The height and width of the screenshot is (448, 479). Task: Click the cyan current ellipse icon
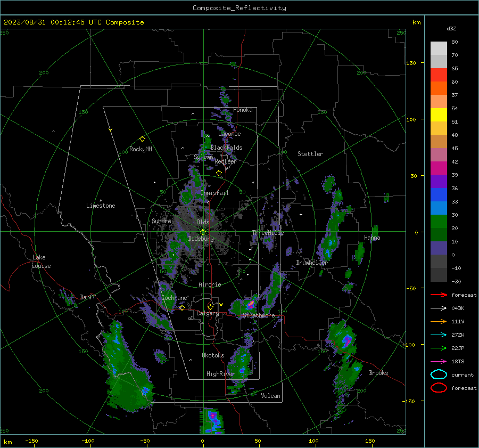pyautogui.click(x=439, y=374)
